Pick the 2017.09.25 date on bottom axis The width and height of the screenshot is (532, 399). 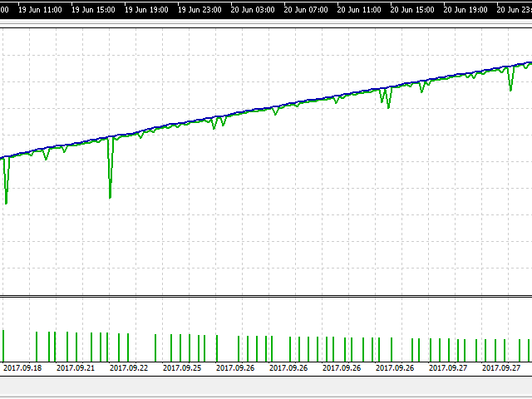pyautogui.click(x=182, y=367)
